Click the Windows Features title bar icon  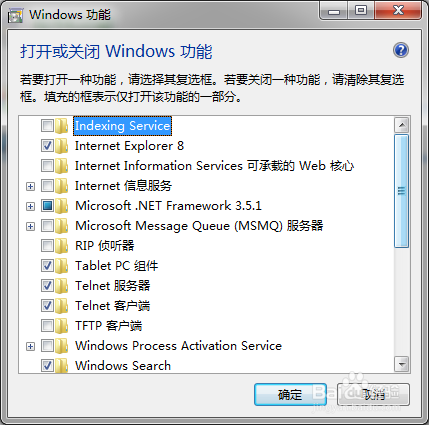[15, 15]
